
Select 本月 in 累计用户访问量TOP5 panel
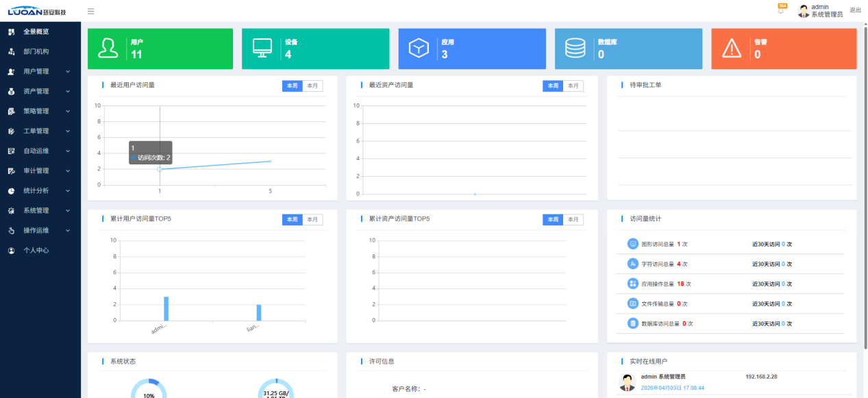pos(312,219)
